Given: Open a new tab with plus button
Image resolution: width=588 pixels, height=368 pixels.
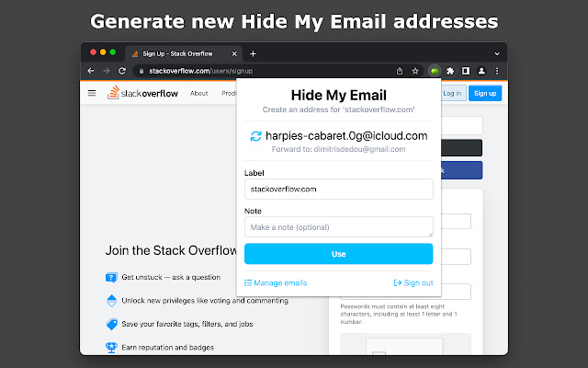Looking at the screenshot, I should [x=254, y=53].
